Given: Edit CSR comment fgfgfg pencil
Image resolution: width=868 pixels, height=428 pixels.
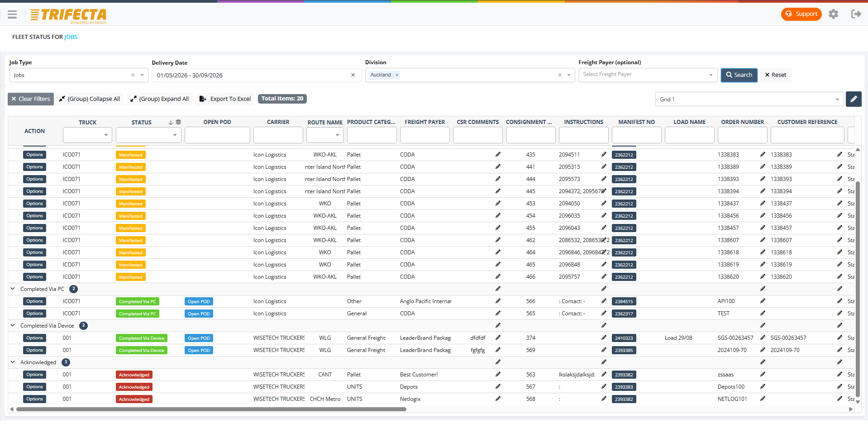Looking at the screenshot, I should pyautogui.click(x=498, y=350).
